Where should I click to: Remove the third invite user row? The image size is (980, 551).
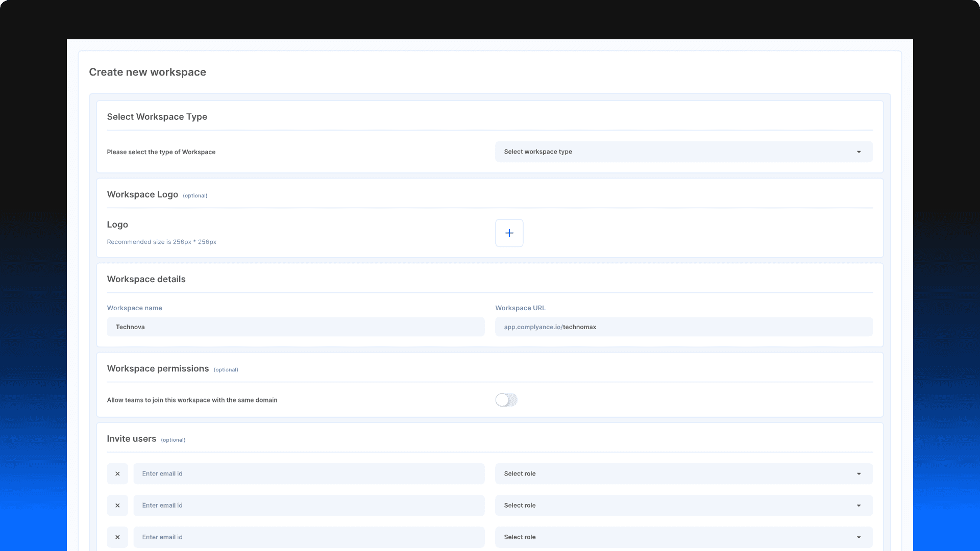[x=117, y=537]
